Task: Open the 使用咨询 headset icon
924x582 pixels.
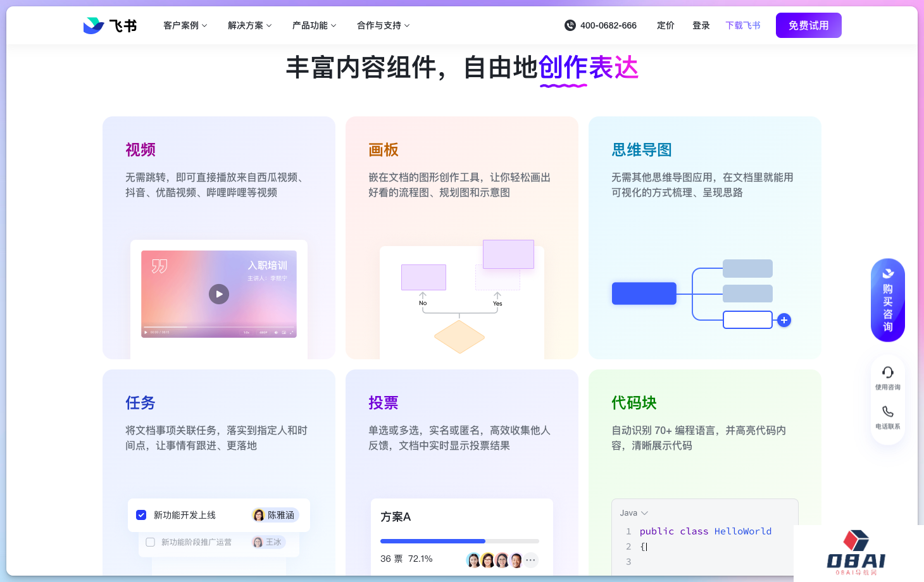Action: [x=888, y=373]
